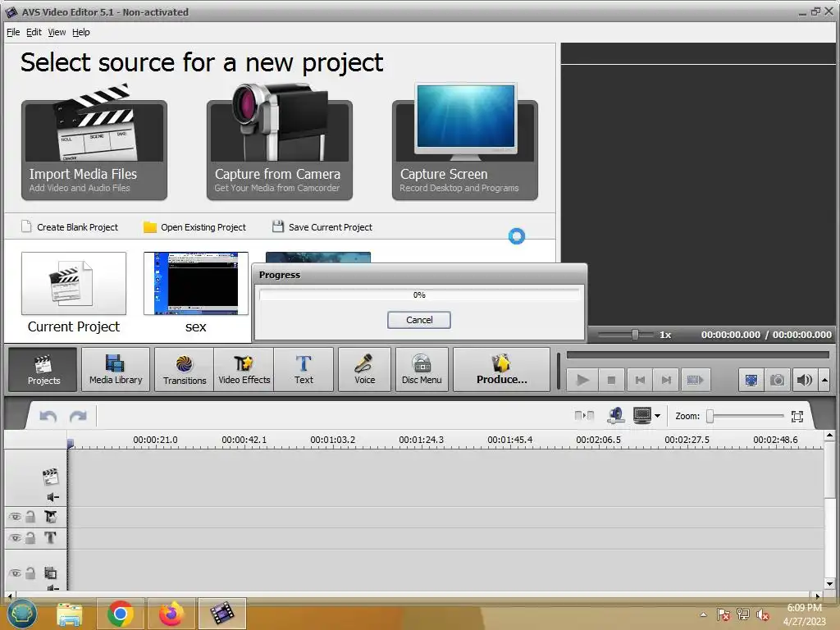Image resolution: width=840 pixels, height=630 pixels.
Task: Open the Voice recording panel
Action: [x=364, y=370]
